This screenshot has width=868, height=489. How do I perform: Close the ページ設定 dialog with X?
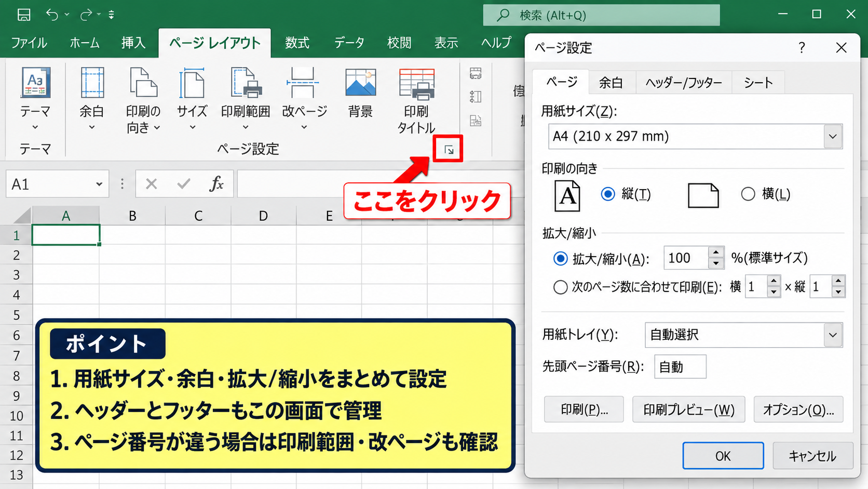coord(842,48)
